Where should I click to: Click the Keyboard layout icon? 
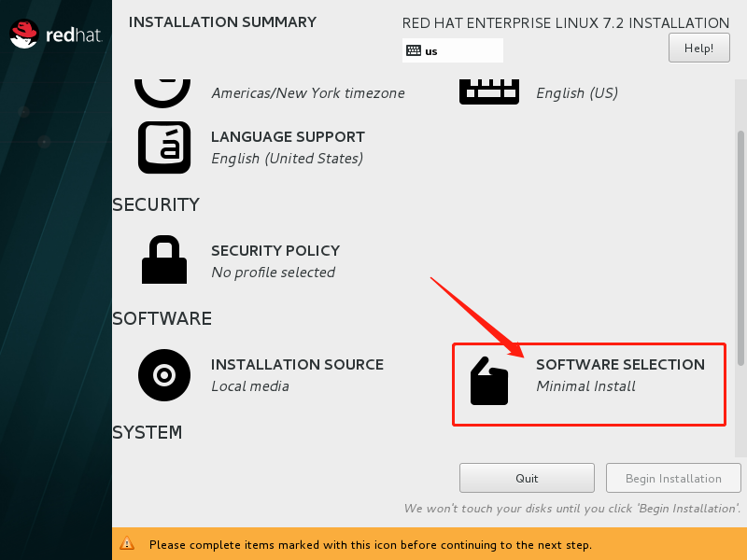click(x=488, y=91)
